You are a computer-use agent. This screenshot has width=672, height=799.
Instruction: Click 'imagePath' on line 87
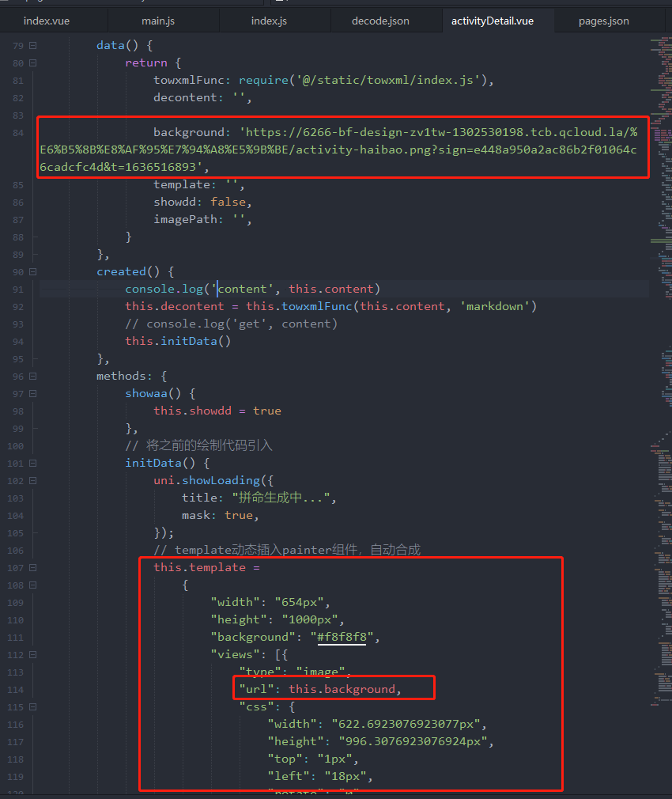185,219
